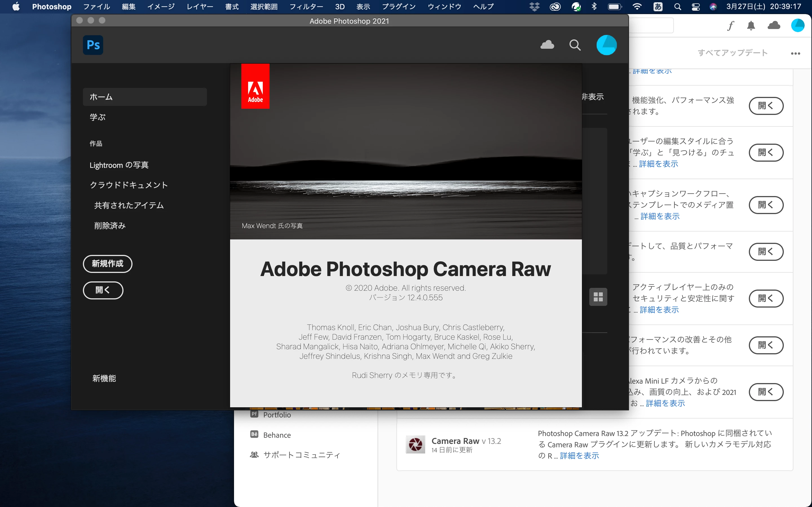Click the 詳細を表示 link for Camera Raw

pyautogui.click(x=579, y=456)
